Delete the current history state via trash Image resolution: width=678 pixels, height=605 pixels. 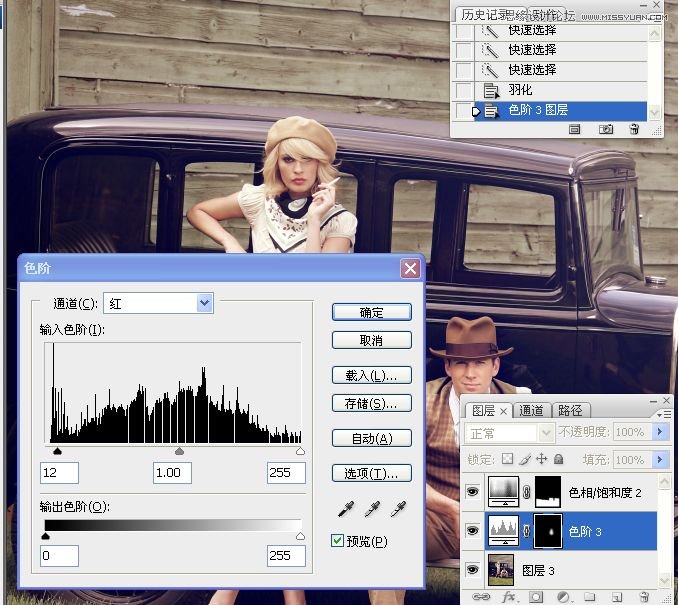634,129
